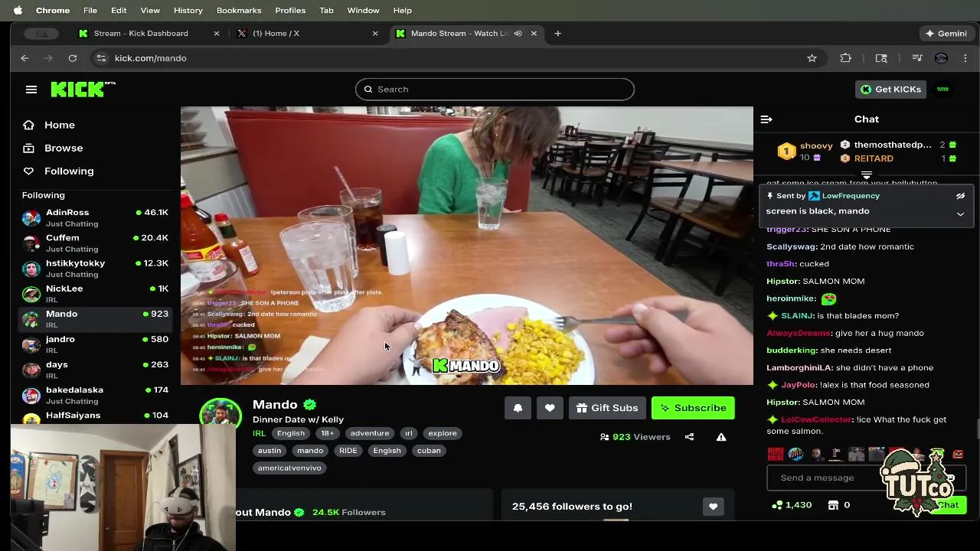This screenshot has width=980, height=551.
Task: Open jandro channel in Following list
Action: [x=96, y=344]
